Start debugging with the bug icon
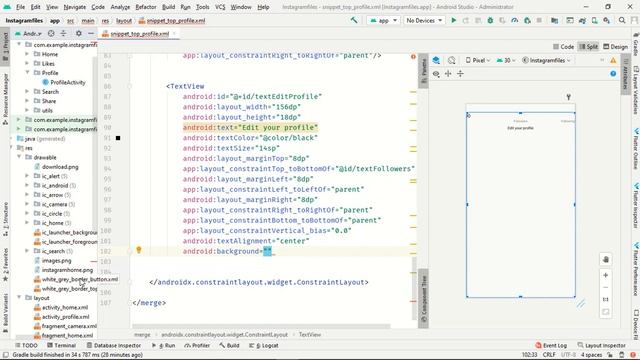 click(x=490, y=20)
